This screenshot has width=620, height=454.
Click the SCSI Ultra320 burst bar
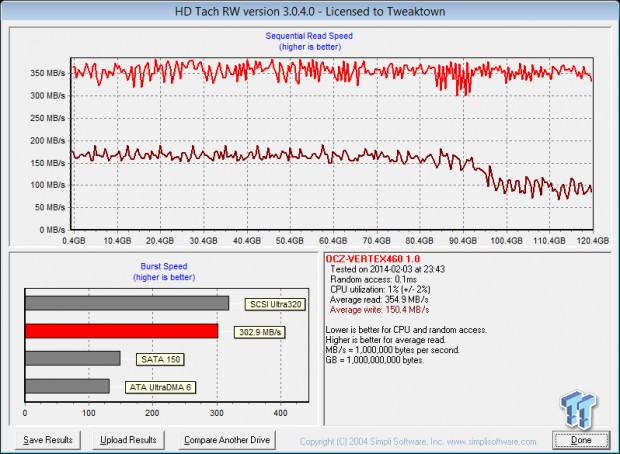coord(127,303)
